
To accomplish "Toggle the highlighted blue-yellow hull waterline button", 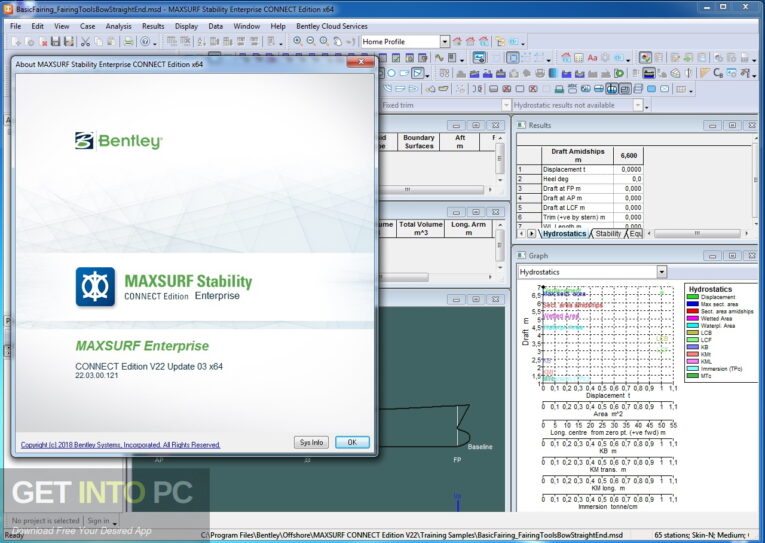I will tap(648, 74).
